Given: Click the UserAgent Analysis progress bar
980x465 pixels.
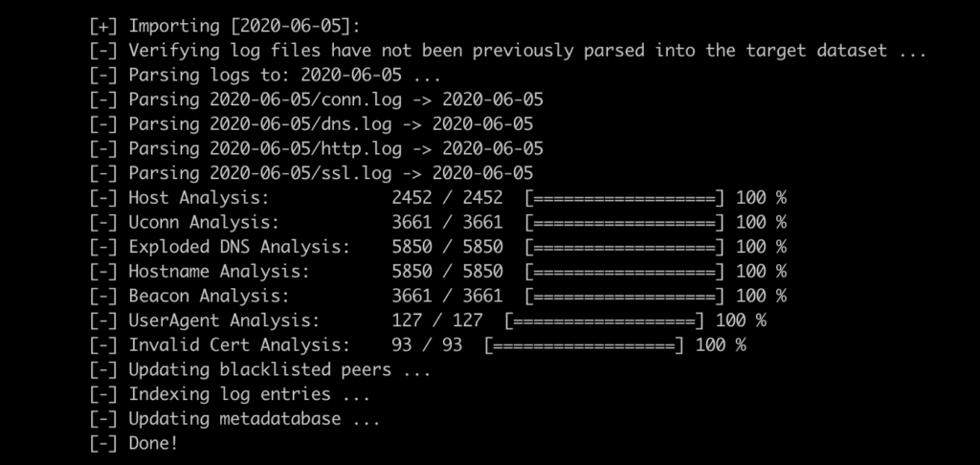Looking at the screenshot, I should 604,321.
